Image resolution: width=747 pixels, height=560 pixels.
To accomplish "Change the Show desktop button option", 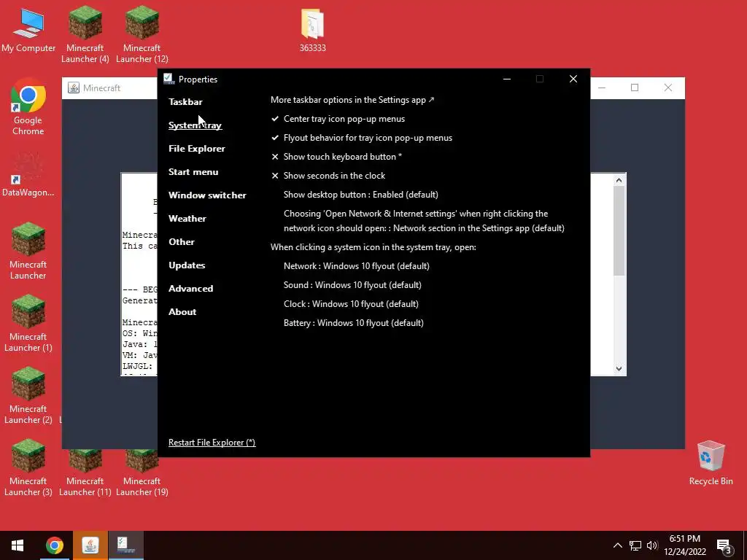I will pyautogui.click(x=360, y=195).
